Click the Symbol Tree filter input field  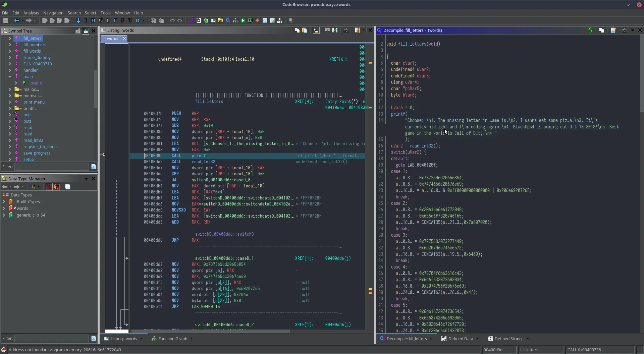(51, 167)
